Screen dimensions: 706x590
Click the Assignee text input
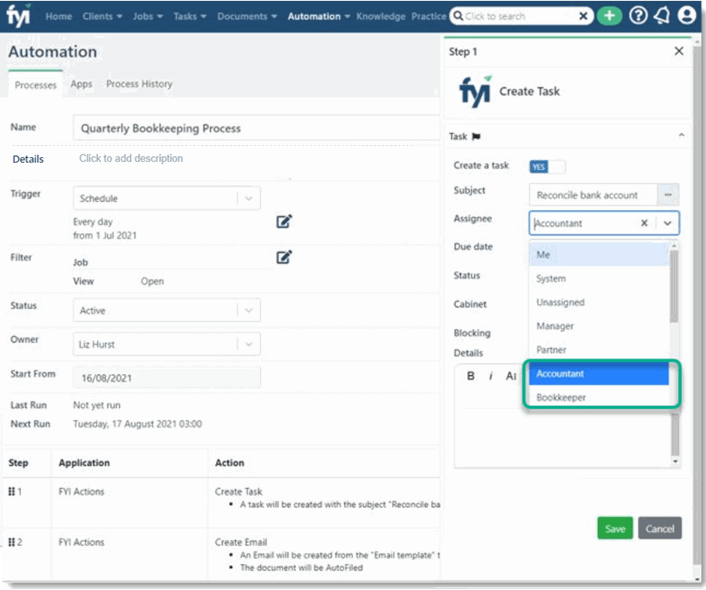tap(584, 223)
